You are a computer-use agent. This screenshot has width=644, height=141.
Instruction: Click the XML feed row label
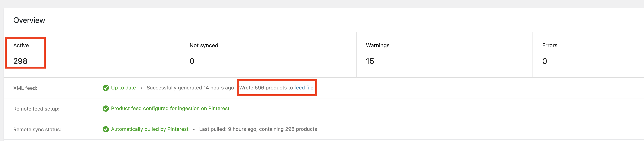pyautogui.click(x=25, y=88)
